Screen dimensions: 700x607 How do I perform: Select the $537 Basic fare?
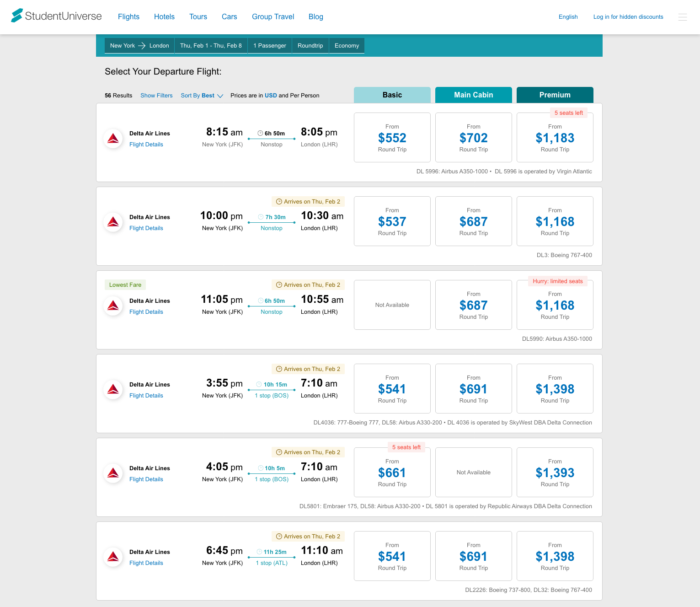(392, 221)
